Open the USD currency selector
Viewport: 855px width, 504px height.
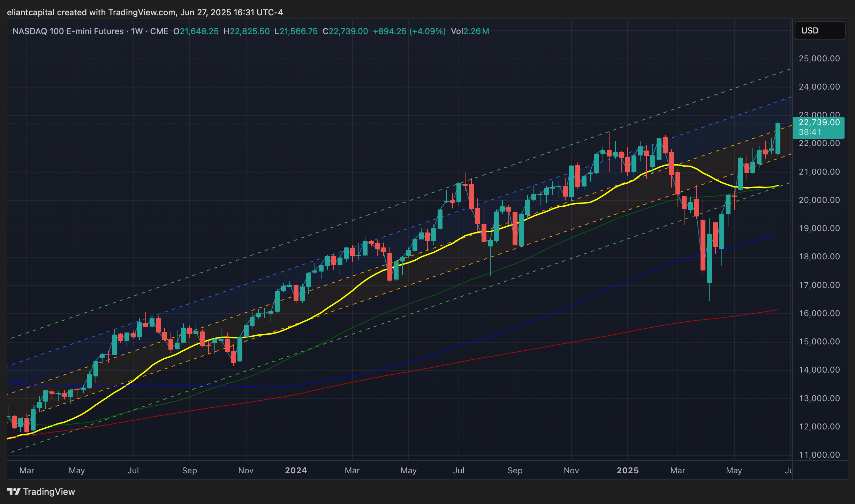click(x=819, y=31)
